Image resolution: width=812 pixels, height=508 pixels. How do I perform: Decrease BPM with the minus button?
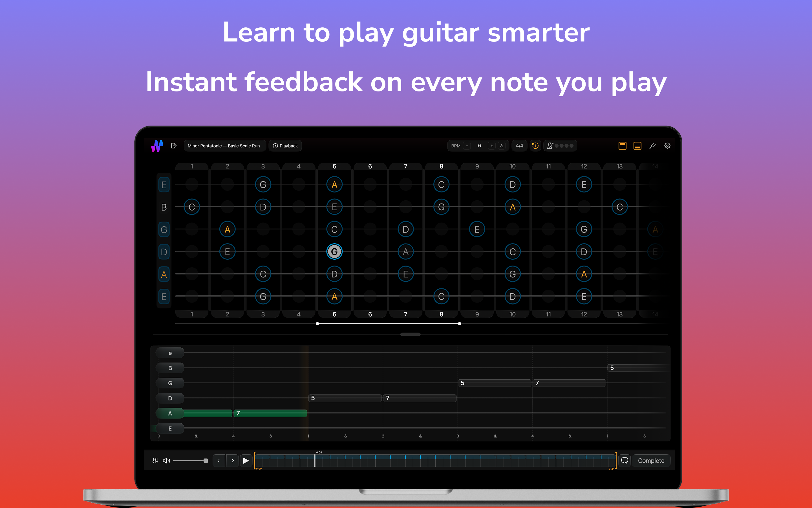coord(467,146)
